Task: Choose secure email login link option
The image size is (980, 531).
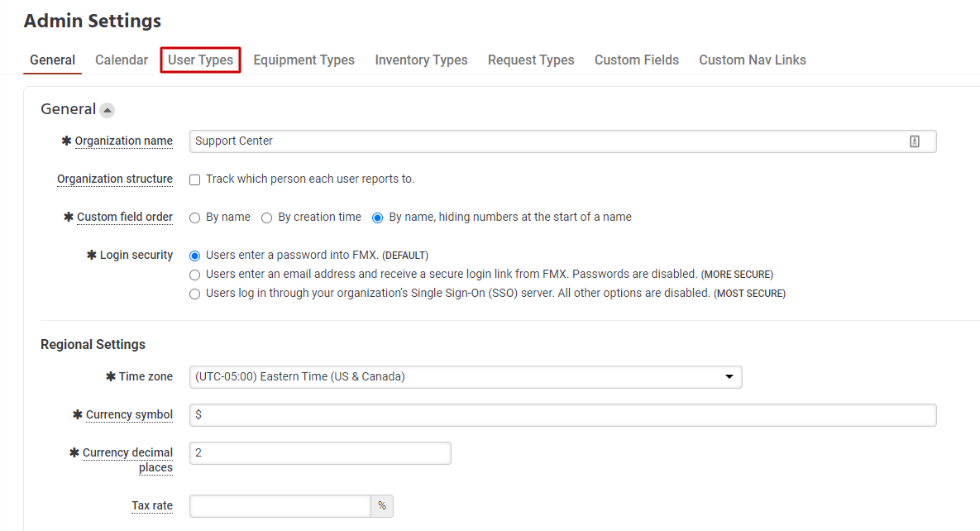Action: 195,275
